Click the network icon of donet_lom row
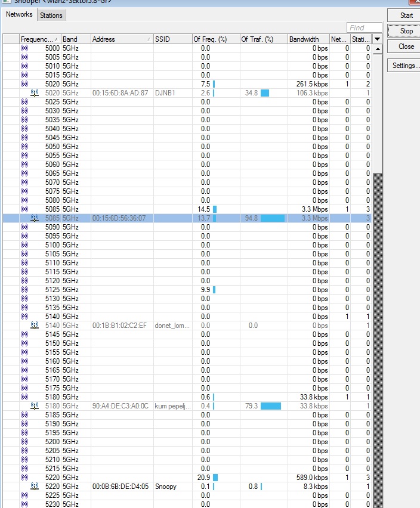 coord(35,326)
